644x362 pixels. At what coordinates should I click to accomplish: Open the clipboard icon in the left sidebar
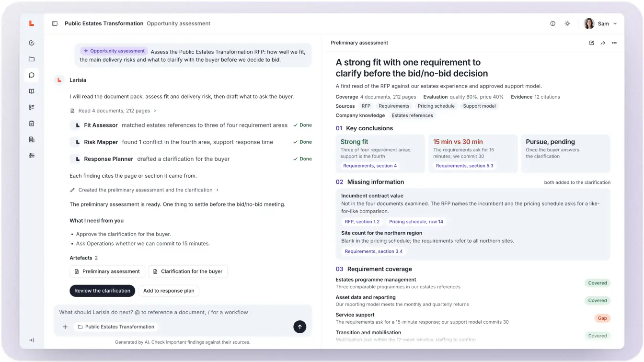coord(32,124)
